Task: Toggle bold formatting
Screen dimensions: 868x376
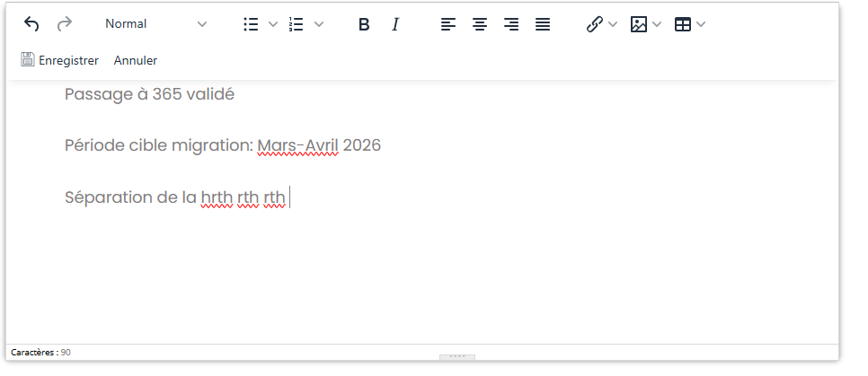Action: point(364,24)
